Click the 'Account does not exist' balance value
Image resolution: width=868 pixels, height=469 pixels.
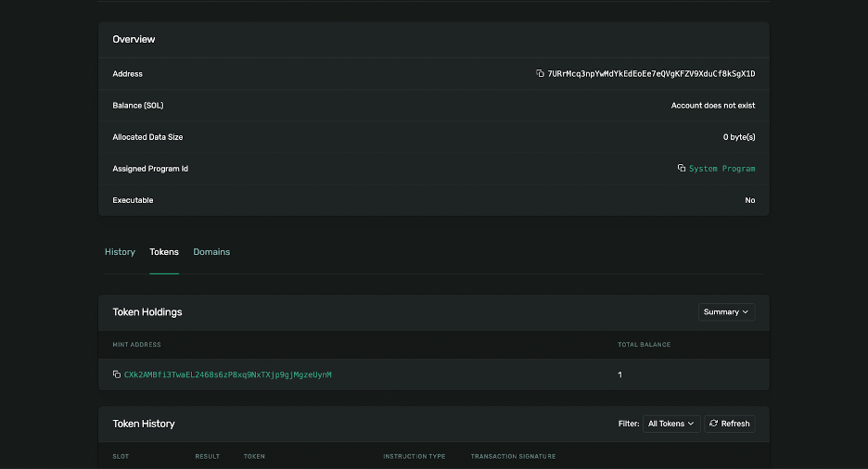tap(712, 106)
